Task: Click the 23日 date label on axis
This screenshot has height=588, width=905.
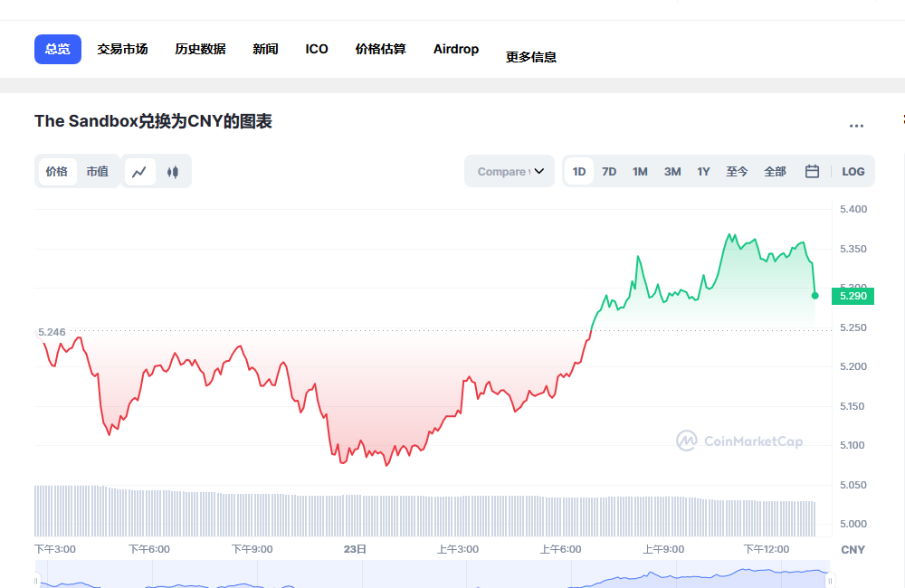Action: click(x=355, y=549)
